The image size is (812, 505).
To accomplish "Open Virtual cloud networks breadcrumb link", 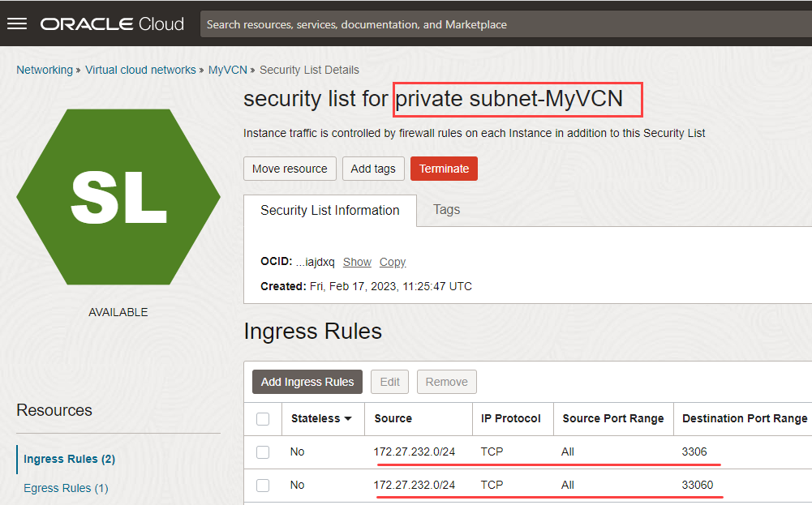I will (x=140, y=70).
